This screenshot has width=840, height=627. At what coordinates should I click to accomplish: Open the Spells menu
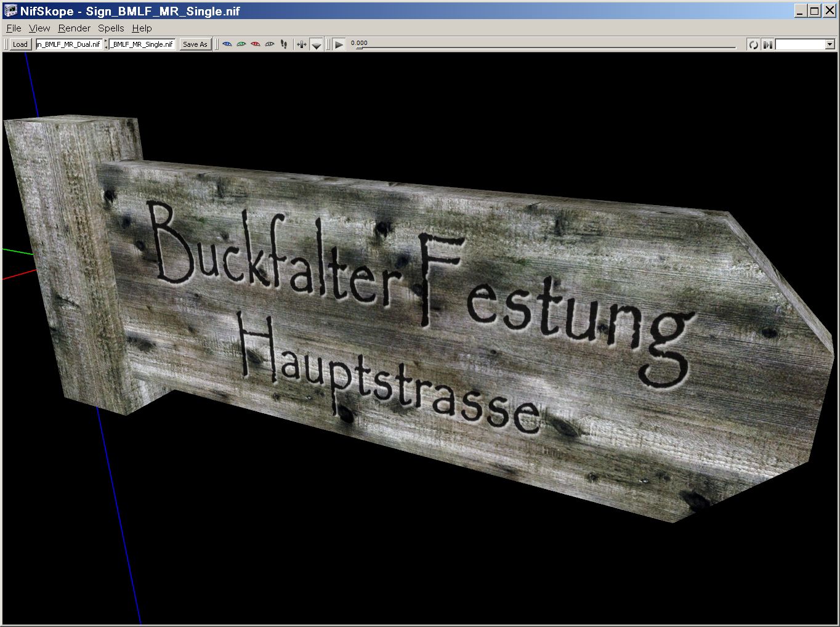(111, 28)
